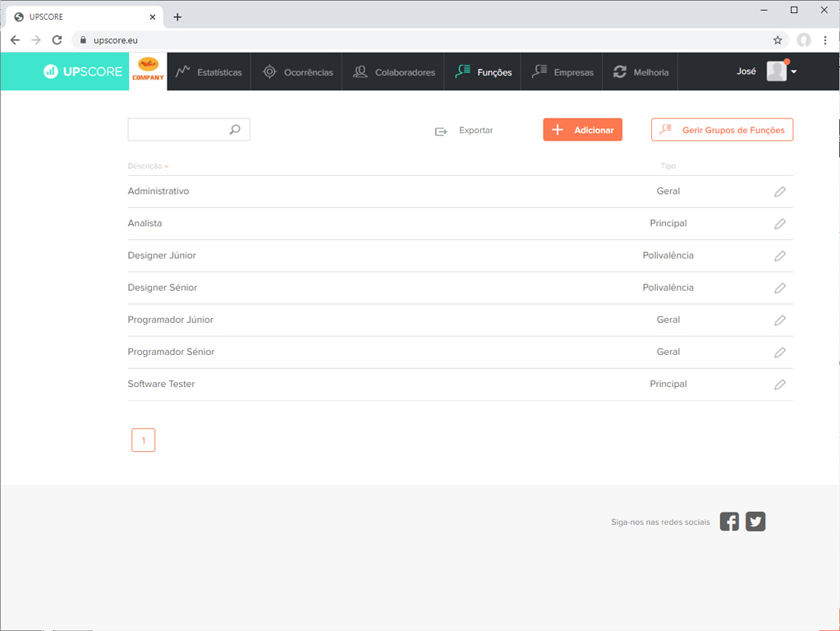
Task: Open the Twitter social icon
Action: pos(755,521)
